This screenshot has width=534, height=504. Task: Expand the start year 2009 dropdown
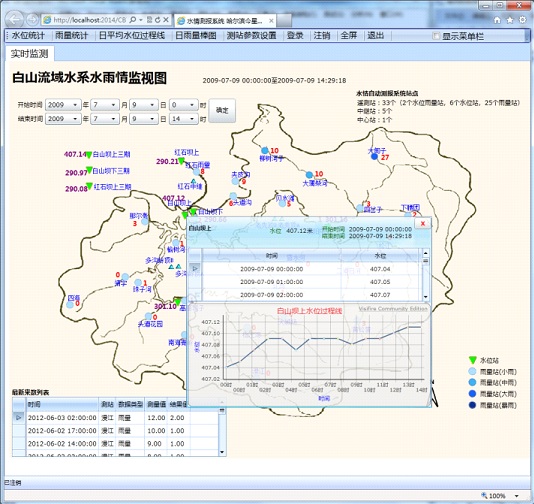(63, 105)
